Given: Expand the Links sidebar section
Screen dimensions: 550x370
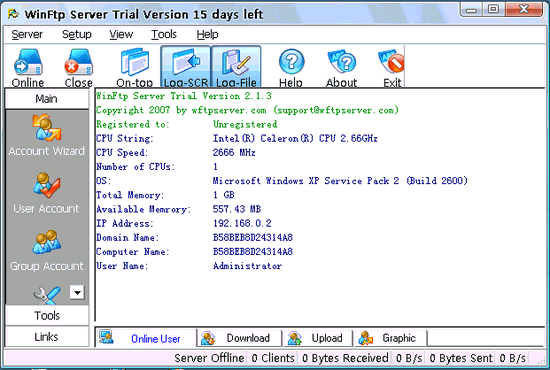Looking at the screenshot, I should click(x=47, y=337).
